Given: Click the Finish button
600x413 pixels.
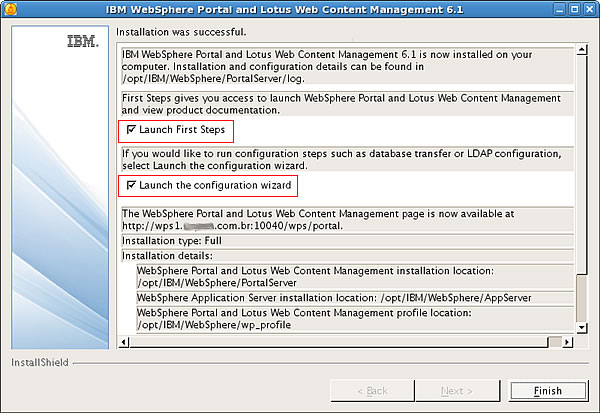Looking at the screenshot, I should pyautogui.click(x=548, y=391).
